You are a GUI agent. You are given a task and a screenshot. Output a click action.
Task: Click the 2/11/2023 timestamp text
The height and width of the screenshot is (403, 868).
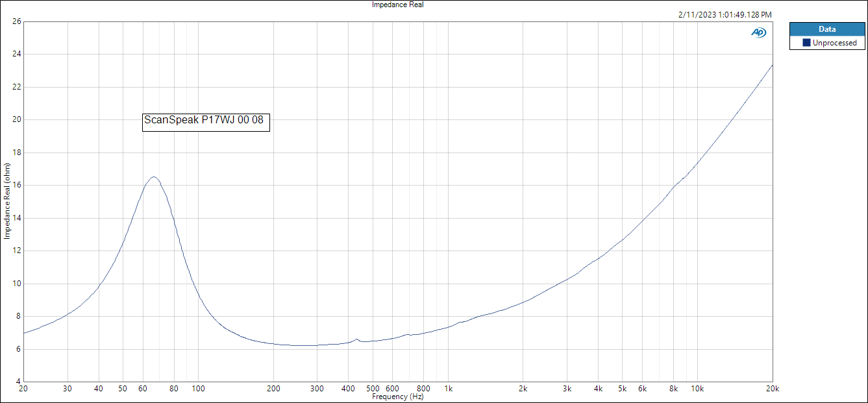725,15
